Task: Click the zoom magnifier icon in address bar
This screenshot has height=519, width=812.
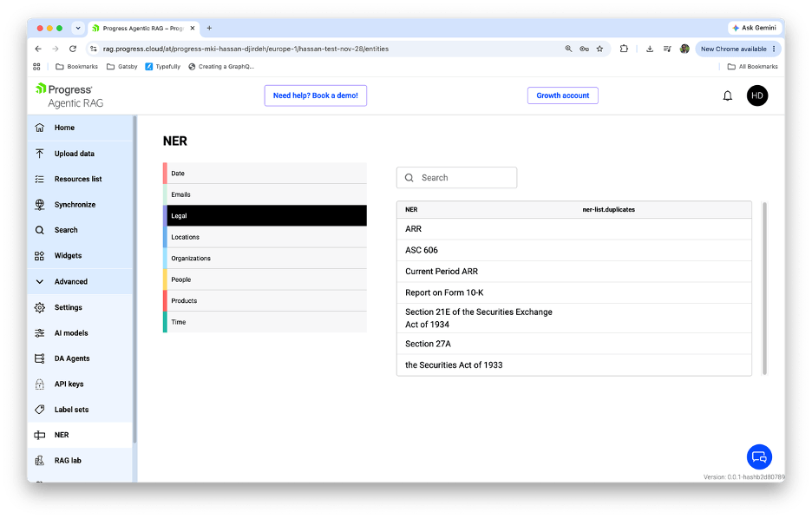Action: pos(568,49)
